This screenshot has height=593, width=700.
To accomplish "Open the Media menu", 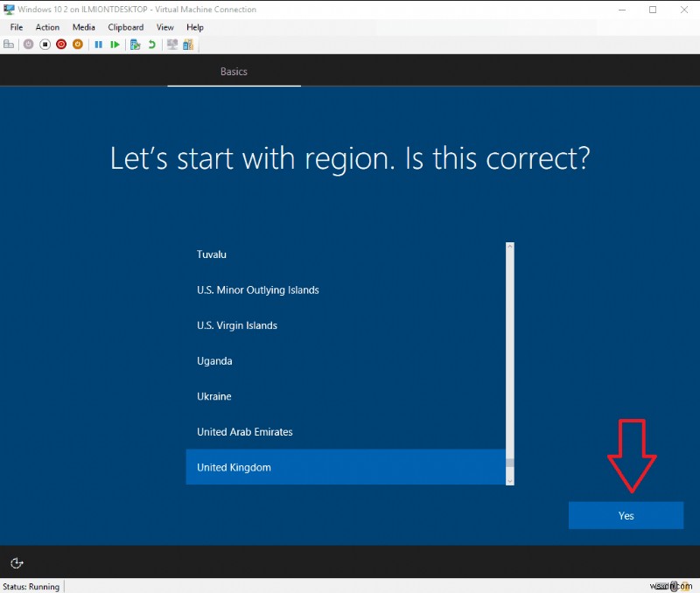I will coord(83,27).
